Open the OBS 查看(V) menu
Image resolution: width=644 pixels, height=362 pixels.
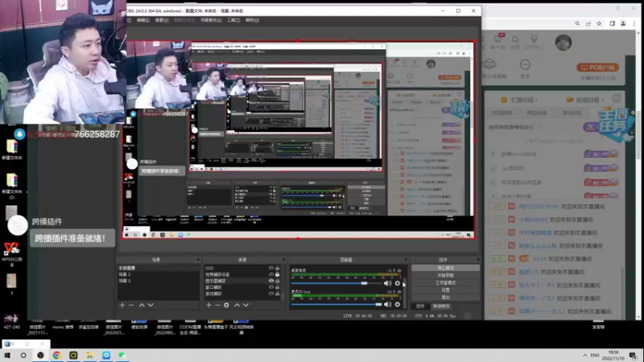point(162,20)
